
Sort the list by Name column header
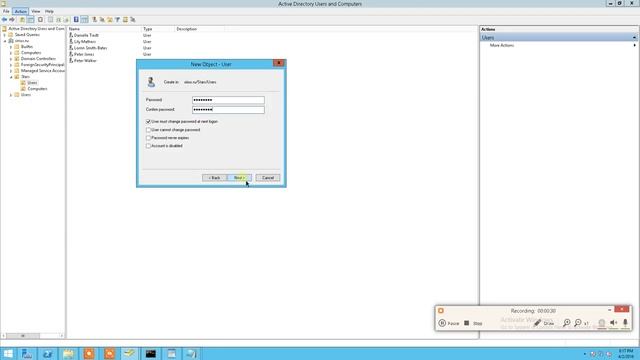(x=104, y=29)
